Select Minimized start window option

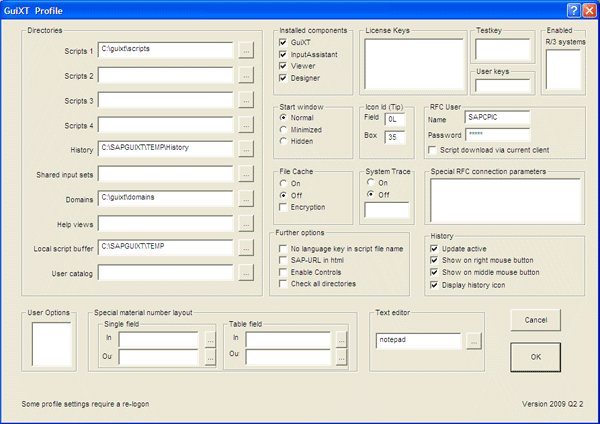[x=284, y=129]
